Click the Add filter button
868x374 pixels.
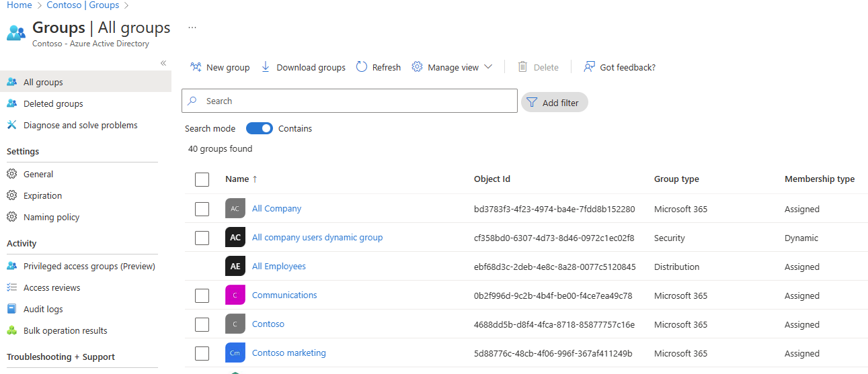tap(554, 103)
